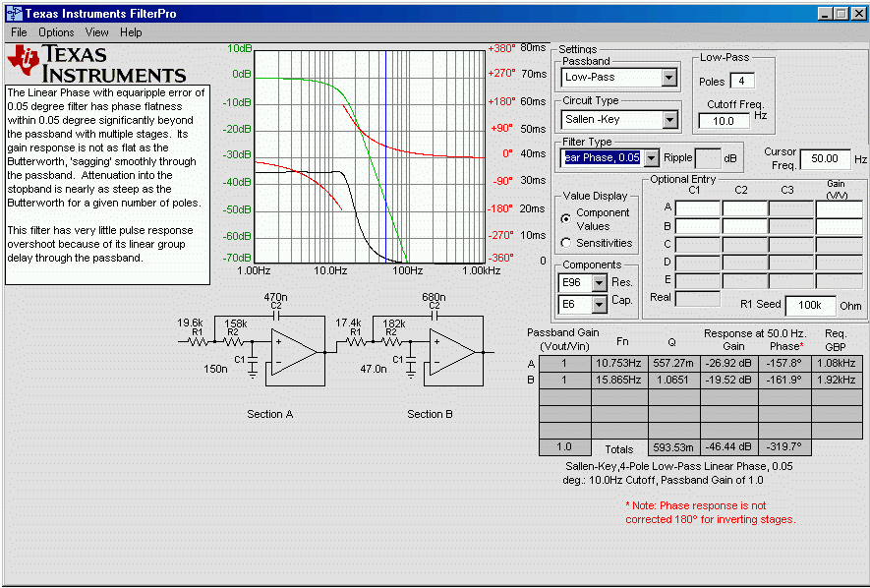This screenshot has width=870, height=588.
Task: Click the row A gain cell -26.92 dB
Action: [x=728, y=364]
